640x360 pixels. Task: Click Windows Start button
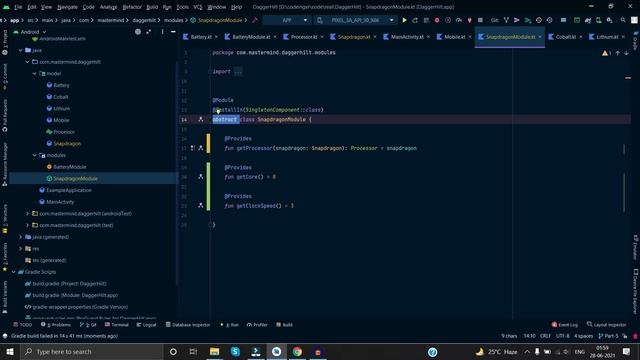pyautogui.click(x=10, y=351)
